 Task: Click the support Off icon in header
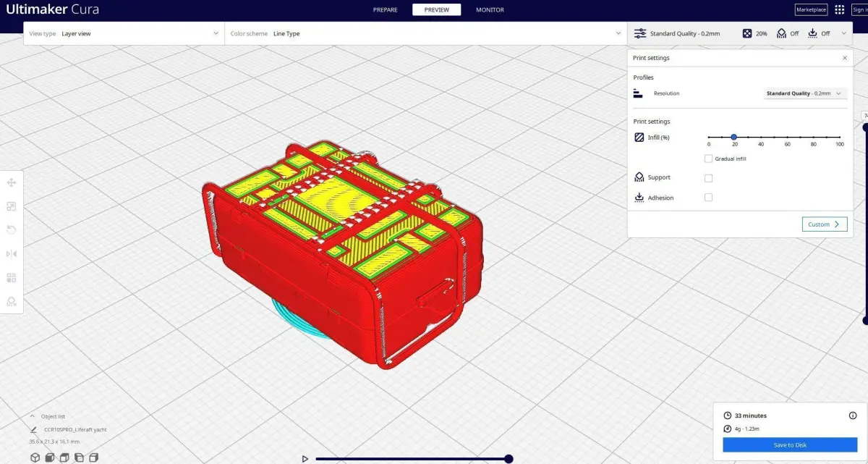click(x=781, y=33)
